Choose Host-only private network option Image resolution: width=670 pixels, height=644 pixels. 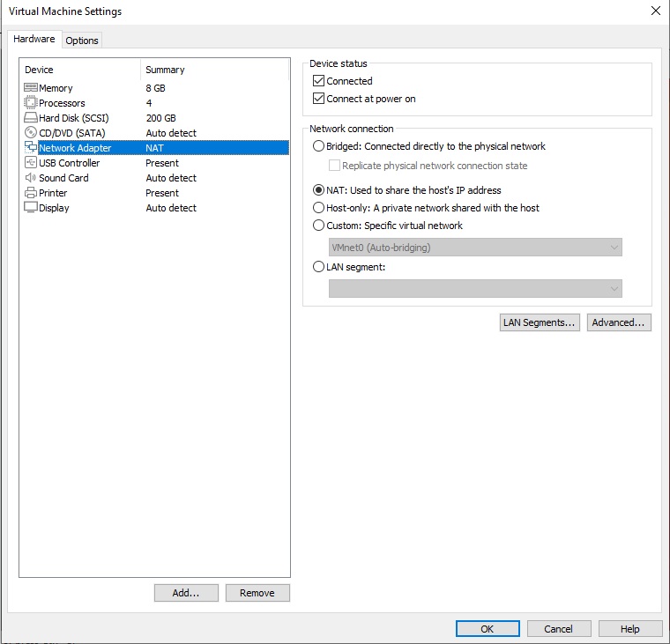[x=318, y=208]
